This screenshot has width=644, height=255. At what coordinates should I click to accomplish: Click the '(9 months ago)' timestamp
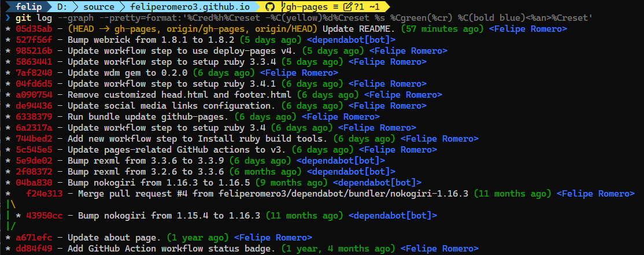(x=291, y=182)
